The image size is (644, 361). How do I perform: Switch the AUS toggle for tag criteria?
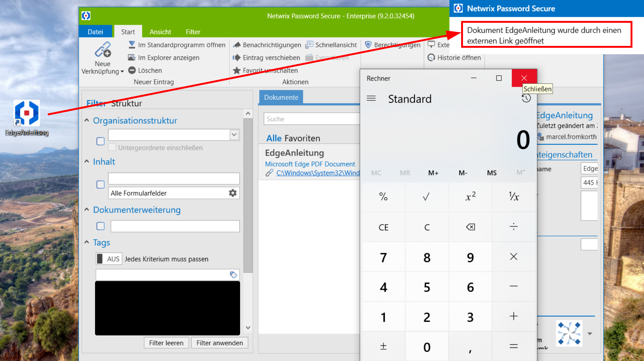coord(108,259)
